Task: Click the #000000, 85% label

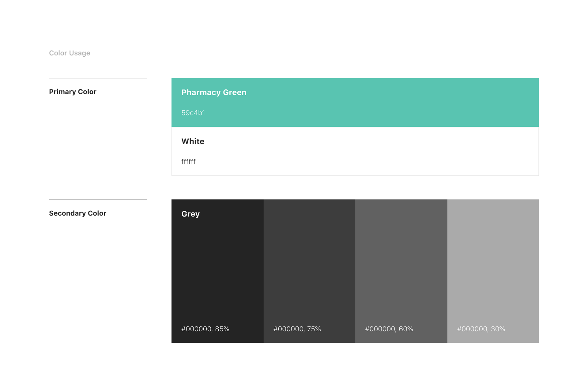Action: 205,329
